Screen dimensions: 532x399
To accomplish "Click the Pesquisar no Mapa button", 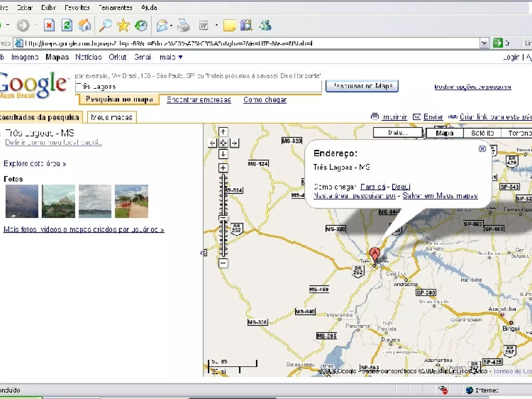I will 362,86.
